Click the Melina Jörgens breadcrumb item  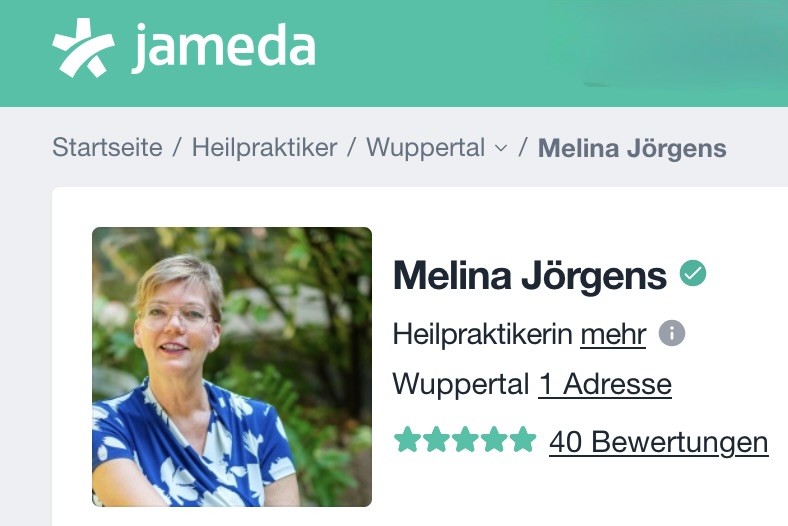[632, 148]
